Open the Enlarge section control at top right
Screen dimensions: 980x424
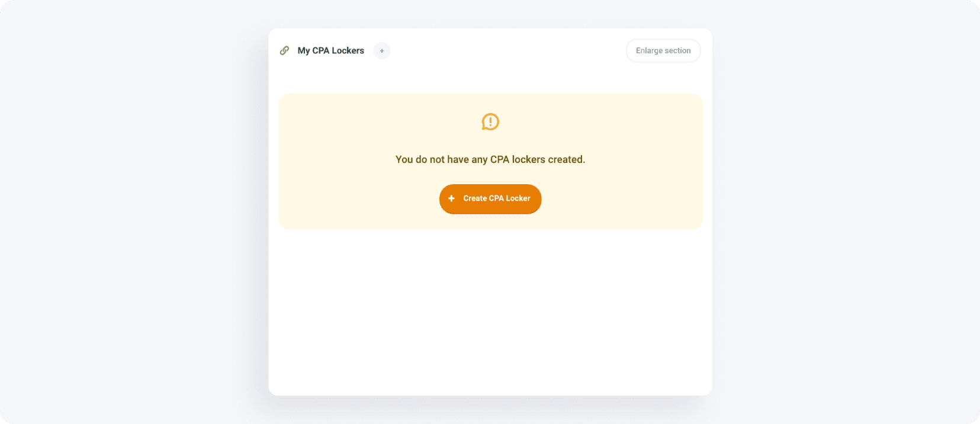coord(663,50)
